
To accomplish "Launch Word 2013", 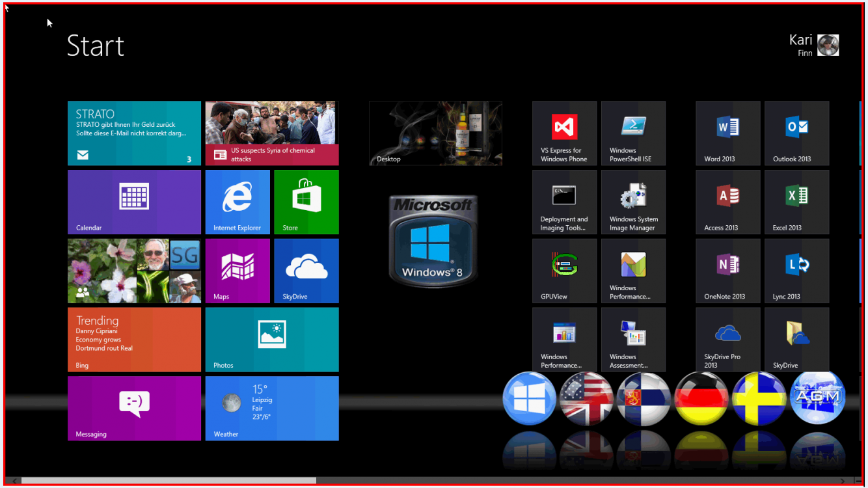I will pyautogui.click(x=727, y=133).
